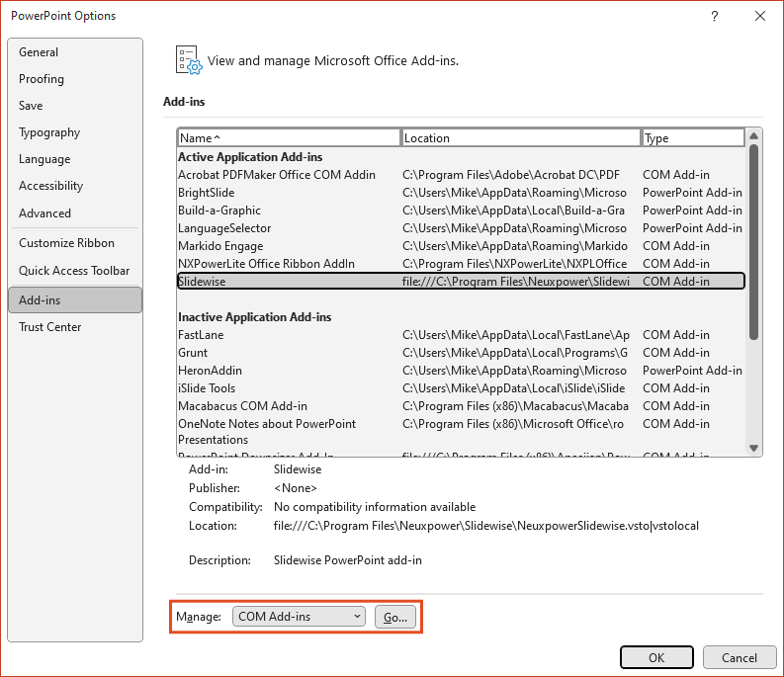Image resolution: width=784 pixels, height=677 pixels.
Task: Click the Inactive Application Add-ins group header
Action: pyautogui.click(x=254, y=317)
